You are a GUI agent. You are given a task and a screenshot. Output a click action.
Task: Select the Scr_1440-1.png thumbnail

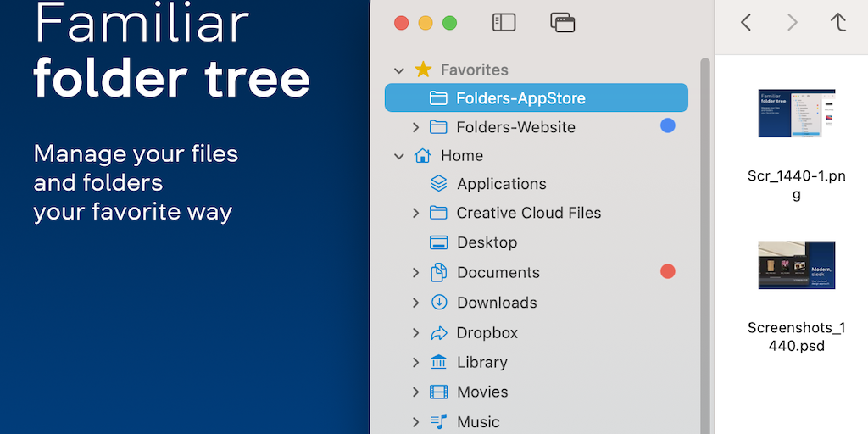pyautogui.click(x=796, y=114)
